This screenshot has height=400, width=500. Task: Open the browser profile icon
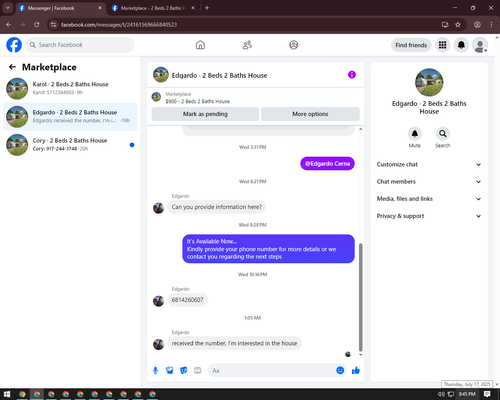477,25
